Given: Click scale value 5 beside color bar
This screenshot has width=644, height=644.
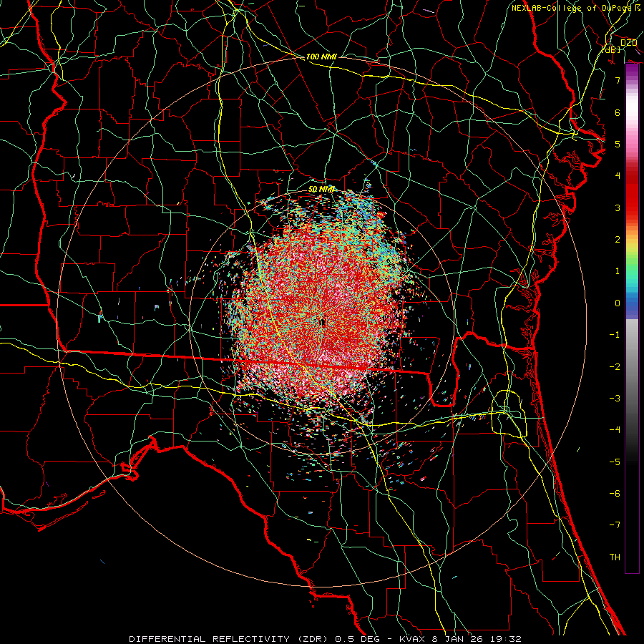Looking at the screenshot, I should tap(618, 144).
